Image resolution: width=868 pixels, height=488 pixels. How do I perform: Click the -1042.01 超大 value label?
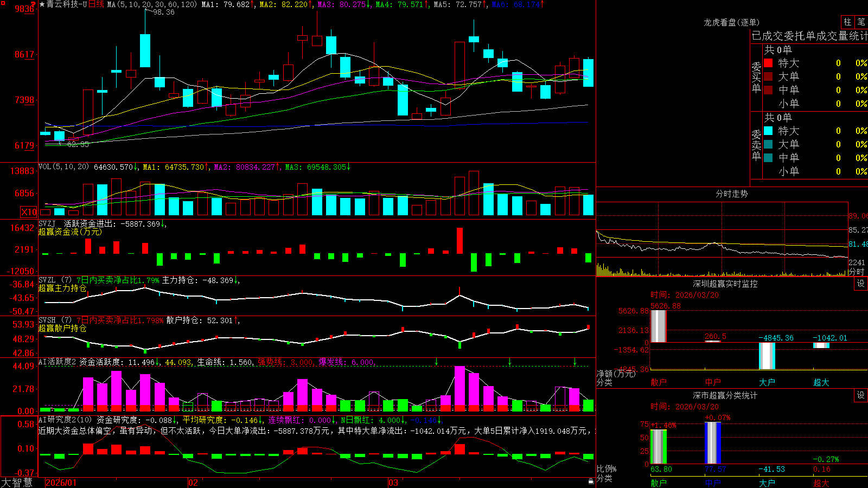(x=830, y=338)
